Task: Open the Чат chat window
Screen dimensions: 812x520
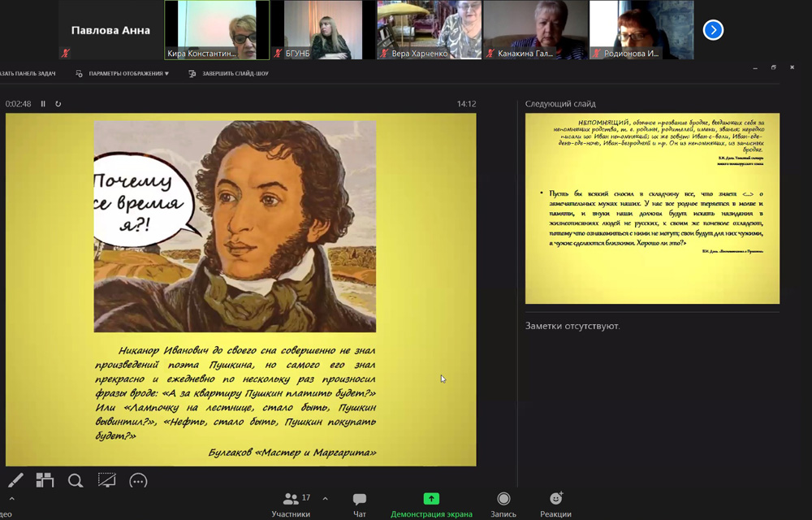Action: point(360,504)
